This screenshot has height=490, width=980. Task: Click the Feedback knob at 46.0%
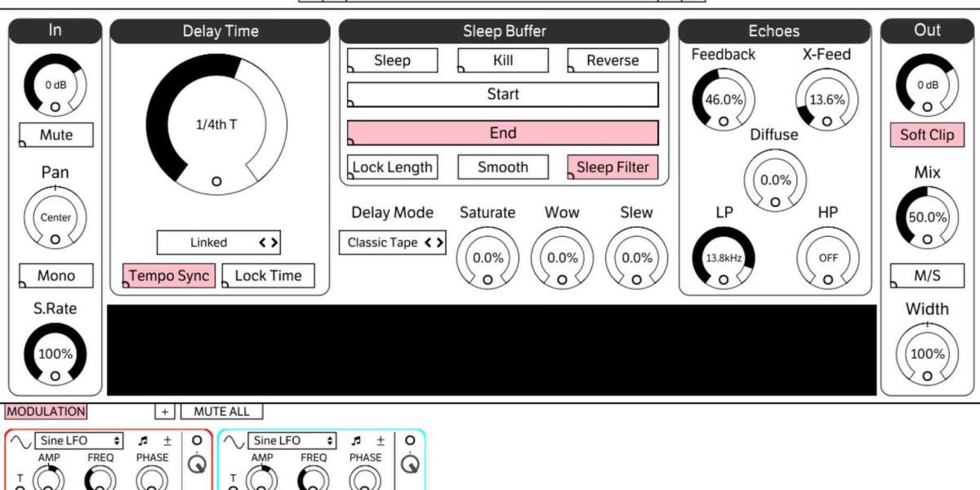724,100
